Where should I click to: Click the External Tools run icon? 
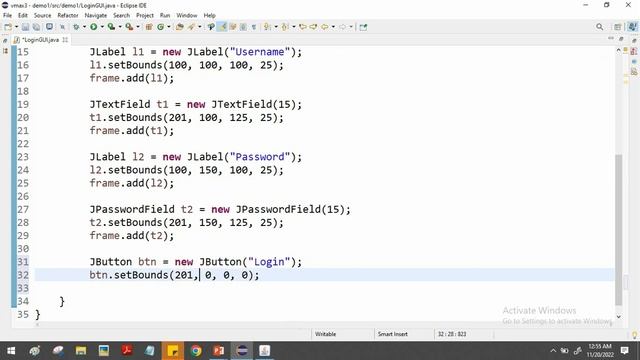(129, 27)
